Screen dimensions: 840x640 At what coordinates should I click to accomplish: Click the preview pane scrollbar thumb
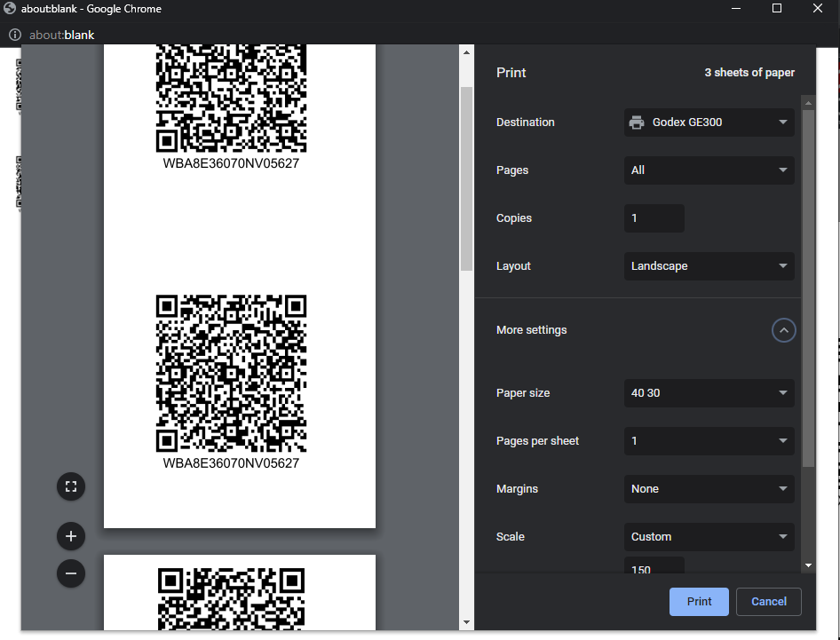pyautogui.click(x=466, y=178)
